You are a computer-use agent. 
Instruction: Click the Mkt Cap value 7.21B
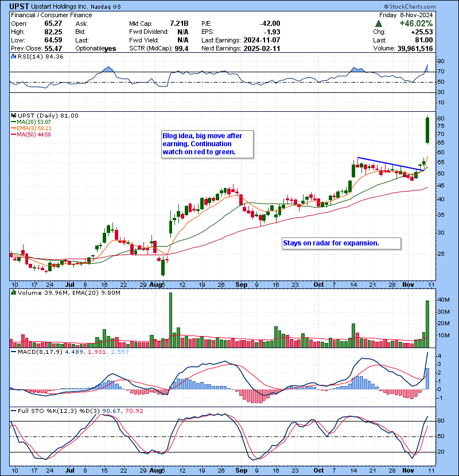tap(179, 24)
